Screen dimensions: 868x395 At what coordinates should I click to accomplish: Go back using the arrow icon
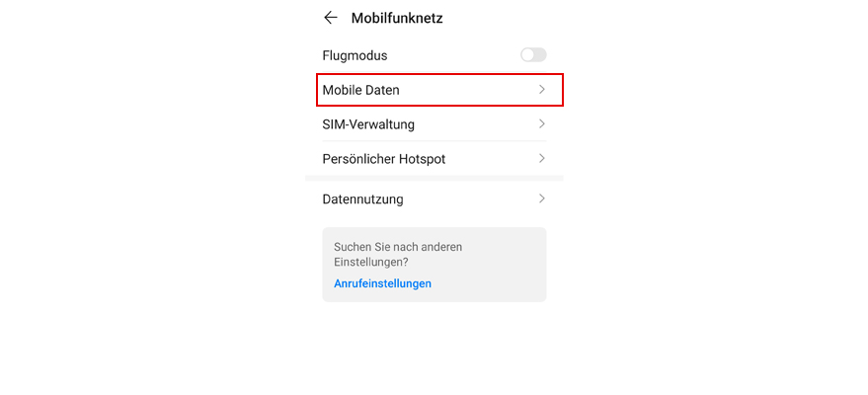(331, 18)
